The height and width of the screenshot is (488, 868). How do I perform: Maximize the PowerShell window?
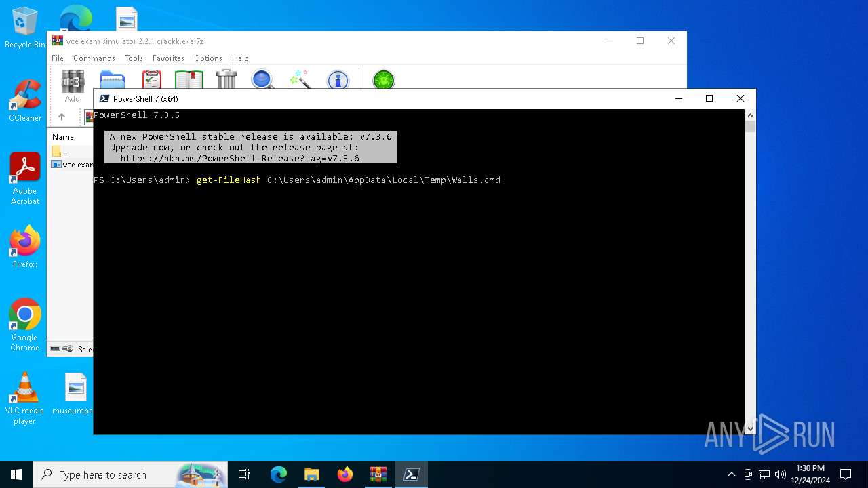tap(709, 98)
